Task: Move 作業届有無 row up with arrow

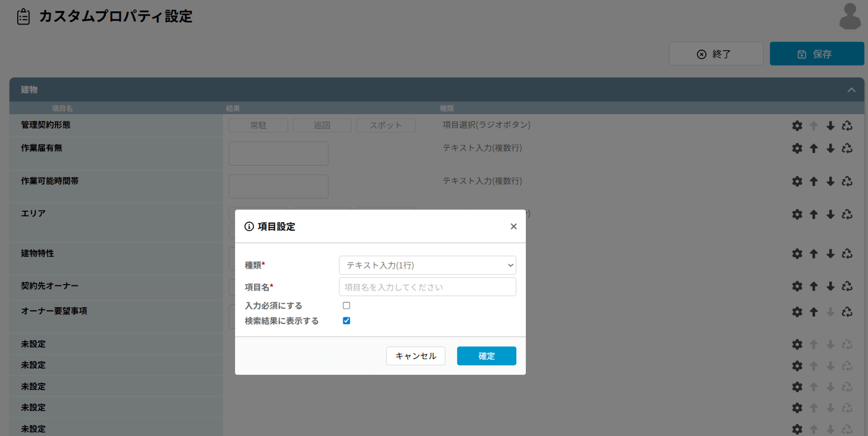Action: click(x=814, y=148)
